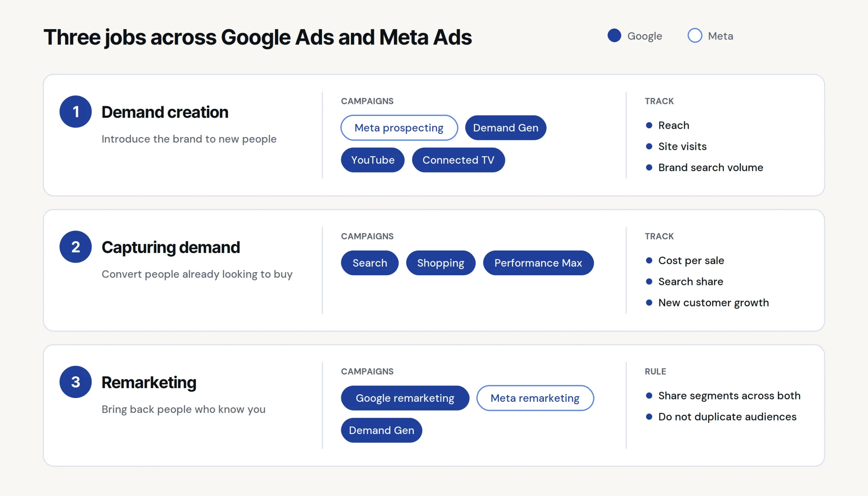Click the number 2 circle badge
Viewport: 868px width, 496px height.
(76, 247)
